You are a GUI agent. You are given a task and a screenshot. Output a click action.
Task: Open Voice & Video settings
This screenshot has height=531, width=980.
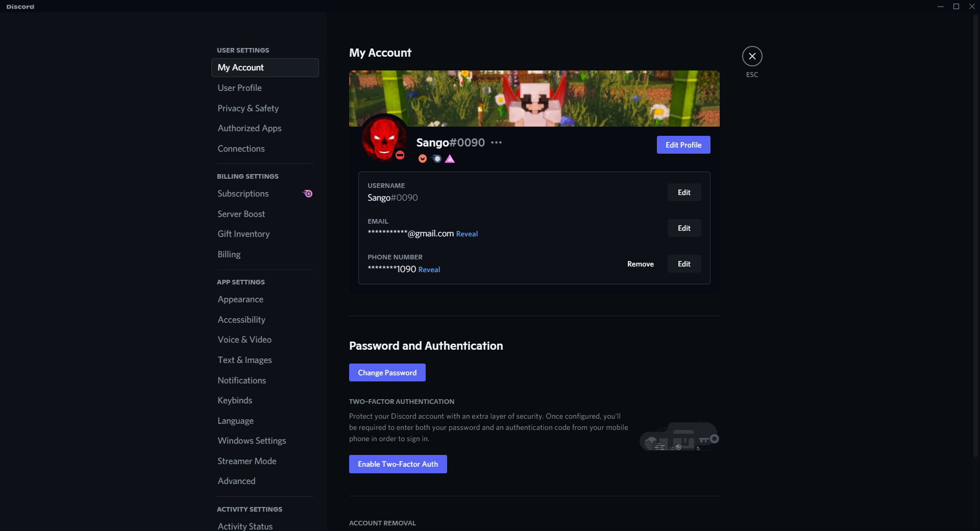tap(265, 340)
